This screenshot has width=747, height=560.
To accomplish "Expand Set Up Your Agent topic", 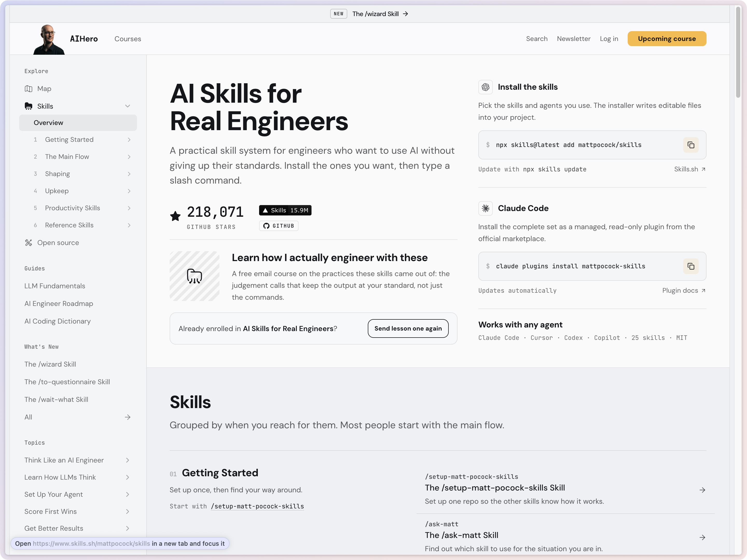I will (128, 494).
